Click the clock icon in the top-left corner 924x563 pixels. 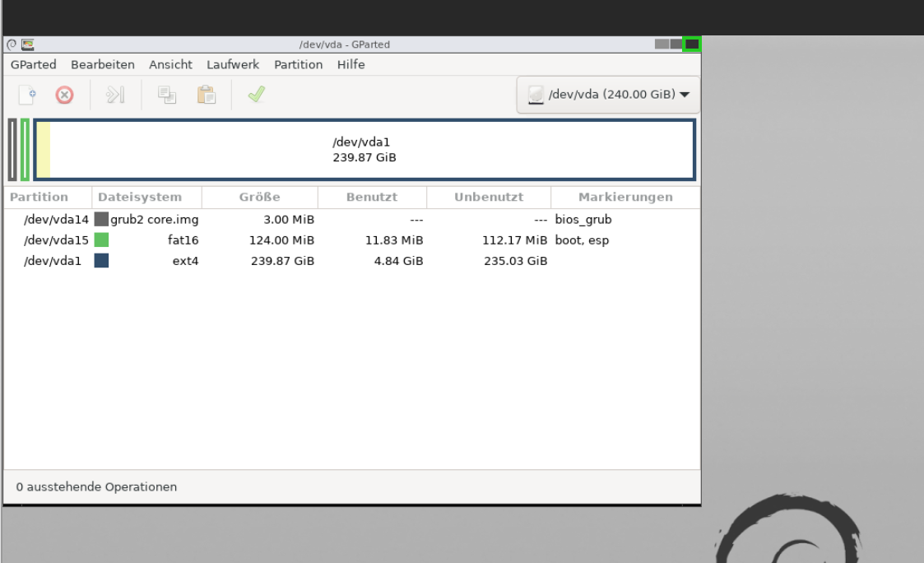point(11,44)
